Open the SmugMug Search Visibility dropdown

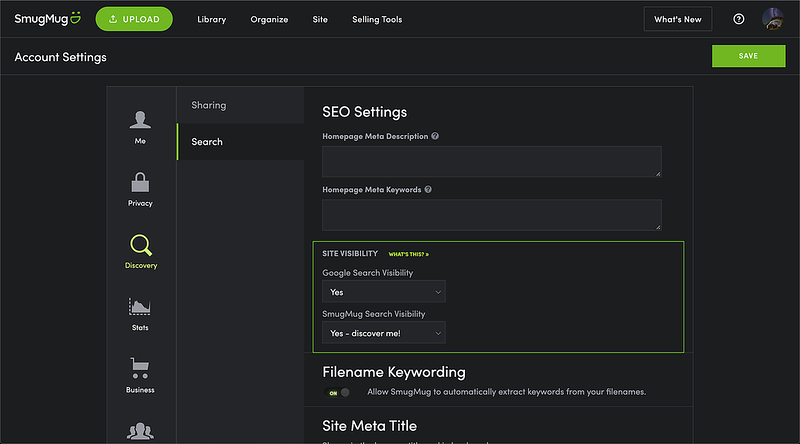384,333
